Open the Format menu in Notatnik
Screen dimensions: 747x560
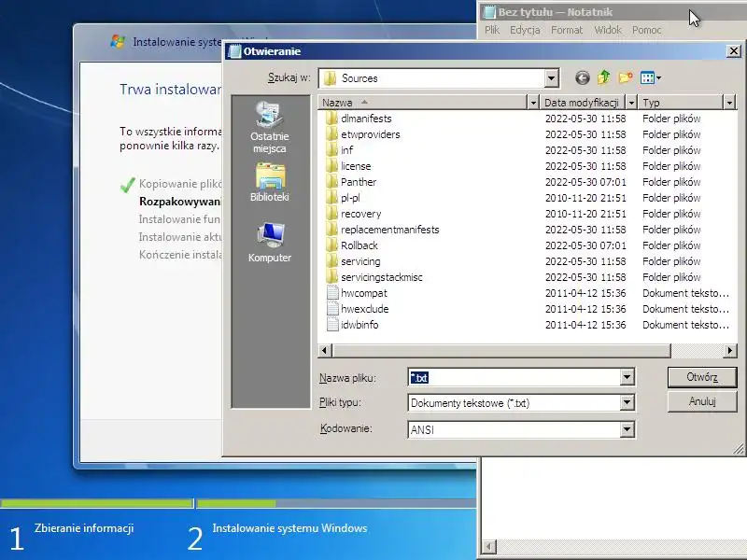click(x=567, y=30)
